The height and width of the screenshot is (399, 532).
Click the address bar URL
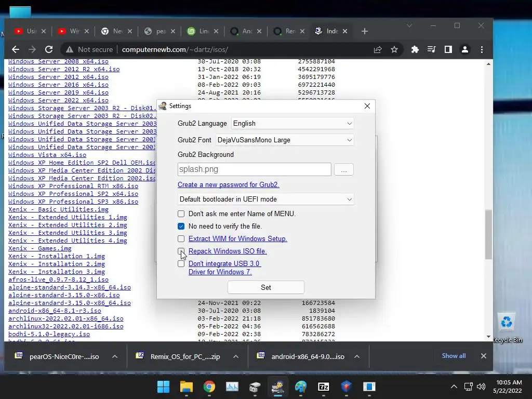click(175, 49)
